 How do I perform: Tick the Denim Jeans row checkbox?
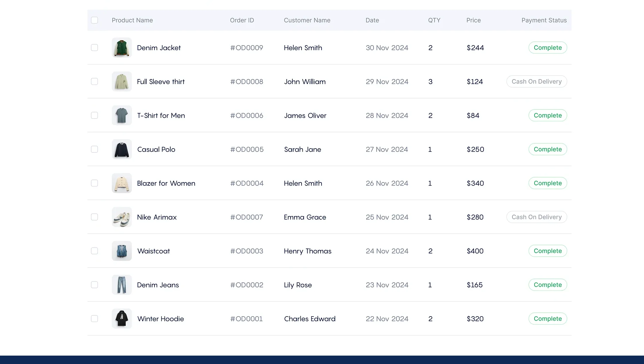94,285
